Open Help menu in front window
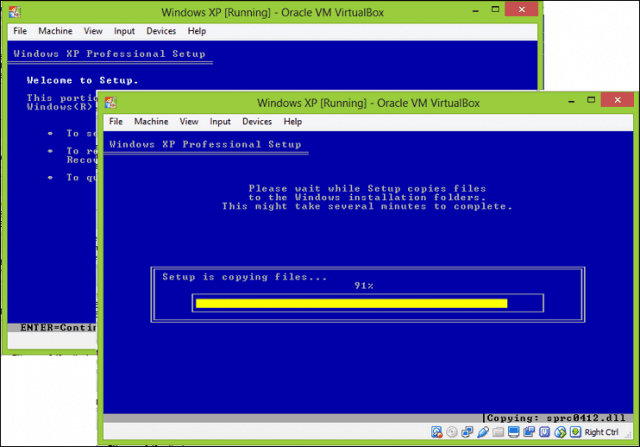The height and width of the screenshot is (447, 640). point(293,122)
